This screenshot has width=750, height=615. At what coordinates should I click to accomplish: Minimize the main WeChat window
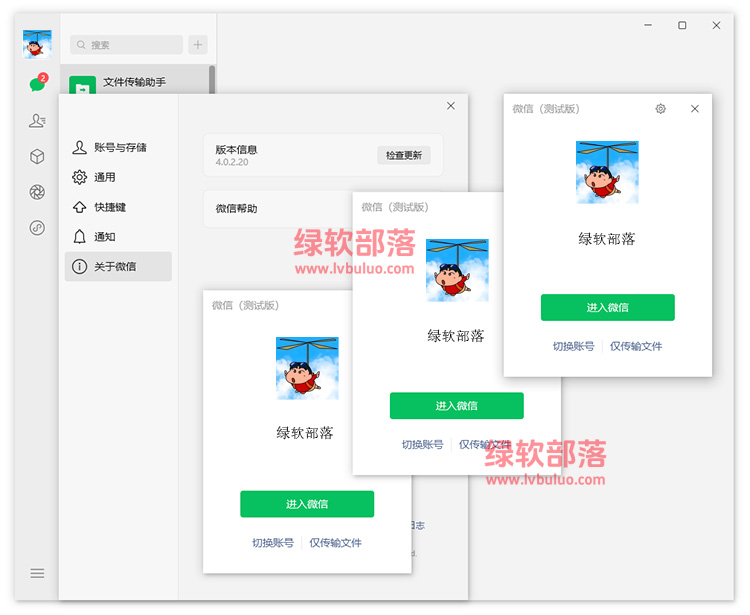pyautogui.click(x=648, y=25)
